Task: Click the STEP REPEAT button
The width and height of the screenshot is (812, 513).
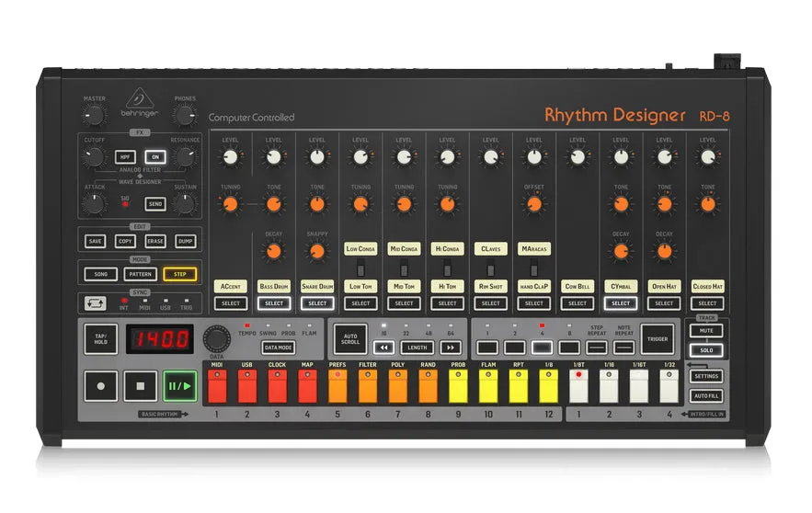Action: click(x=597, y=348)
